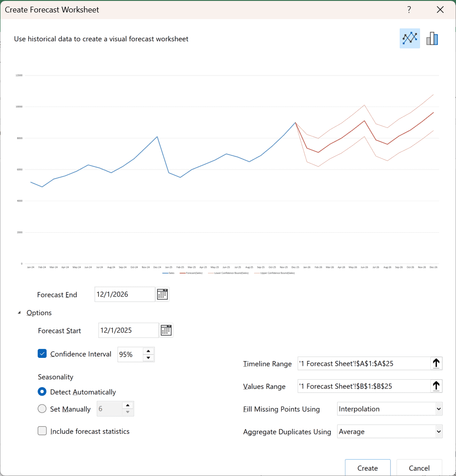Switch to the column chart forecast icon

pos(432,39)
